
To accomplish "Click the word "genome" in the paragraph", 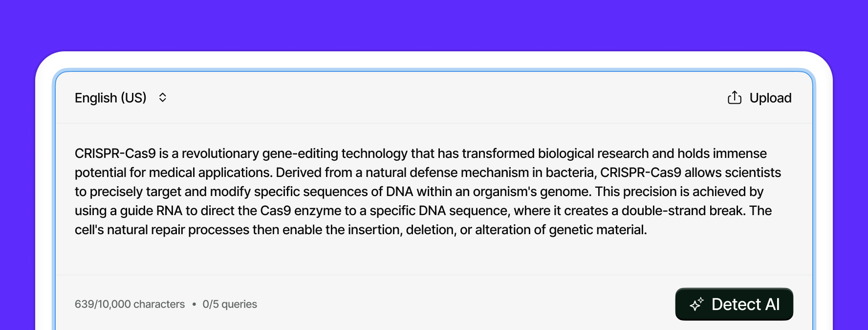I will [564, 192].
